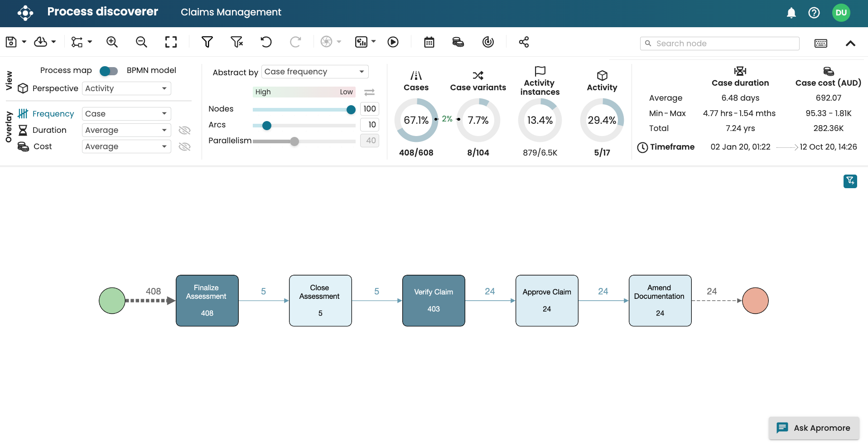This screenshot has height=448, width=868.
Task: Click the undo arrow icon
Action: tap(266, 42)
